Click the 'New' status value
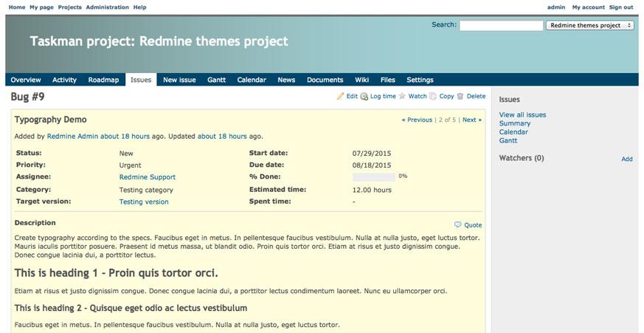The width and height of the screenshot is (644, 333). pos(126,154)
